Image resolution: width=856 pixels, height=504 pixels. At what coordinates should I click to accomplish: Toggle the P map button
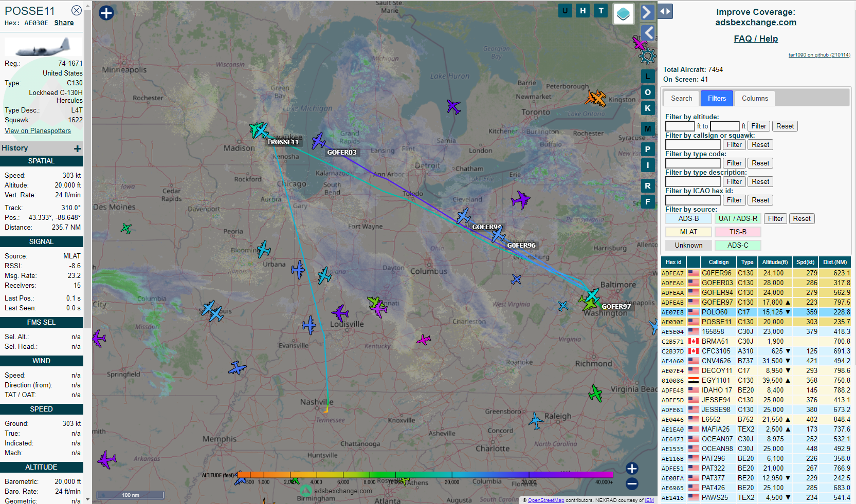click(648, 150)
